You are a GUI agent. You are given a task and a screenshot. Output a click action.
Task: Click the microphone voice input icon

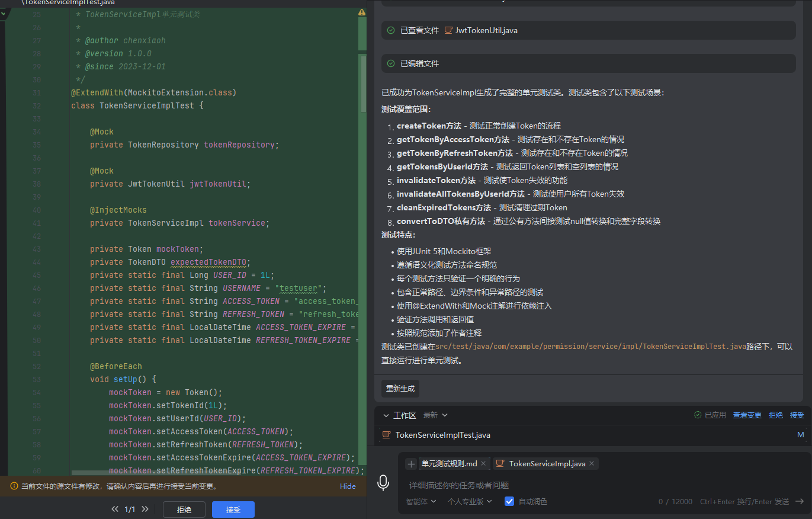(x=383, y=483)
